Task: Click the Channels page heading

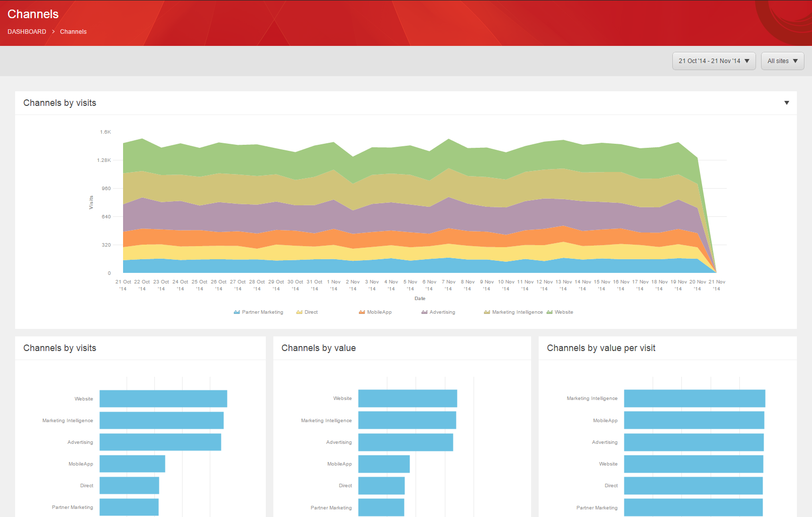Action: (x=33, y=14)
